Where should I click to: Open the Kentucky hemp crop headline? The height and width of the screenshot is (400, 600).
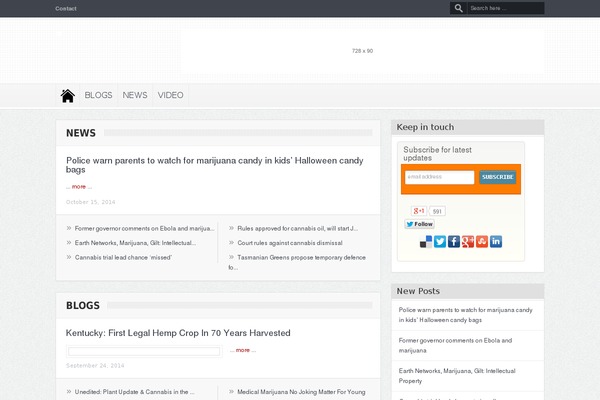click(178, 333)
